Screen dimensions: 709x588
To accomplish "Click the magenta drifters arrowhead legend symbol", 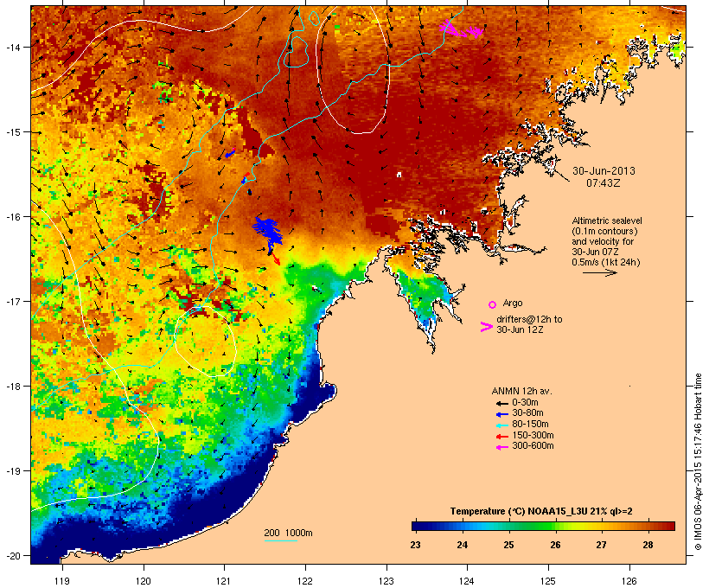I will pos(486,327).
